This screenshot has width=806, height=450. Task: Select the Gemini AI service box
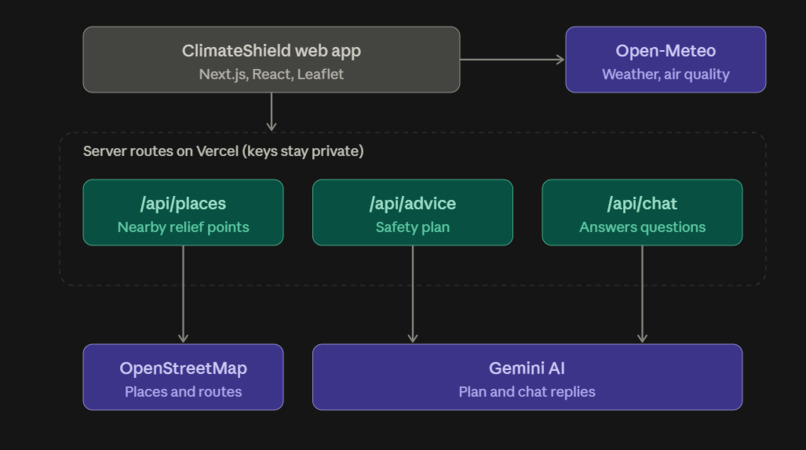527,377
